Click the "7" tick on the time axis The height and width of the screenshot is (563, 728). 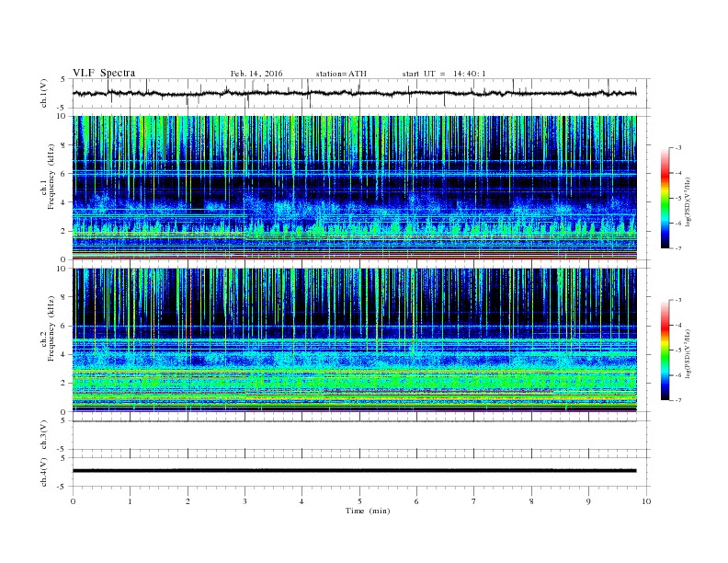tap(474, 501)
